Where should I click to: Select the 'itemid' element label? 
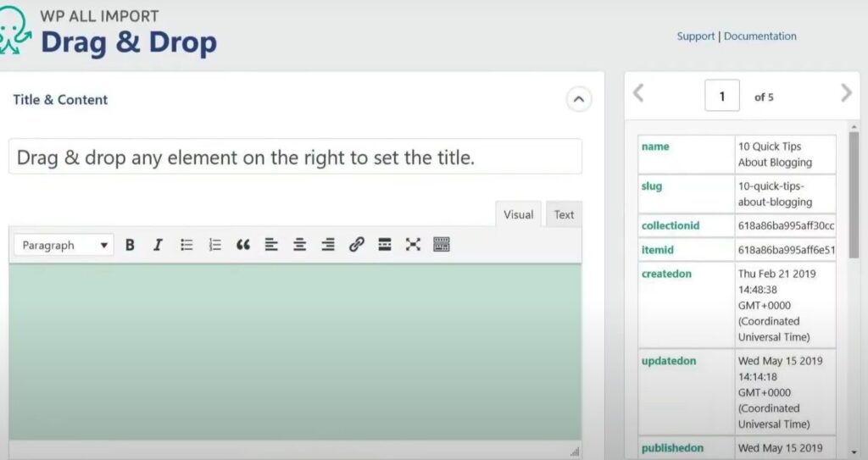point(658,250)
